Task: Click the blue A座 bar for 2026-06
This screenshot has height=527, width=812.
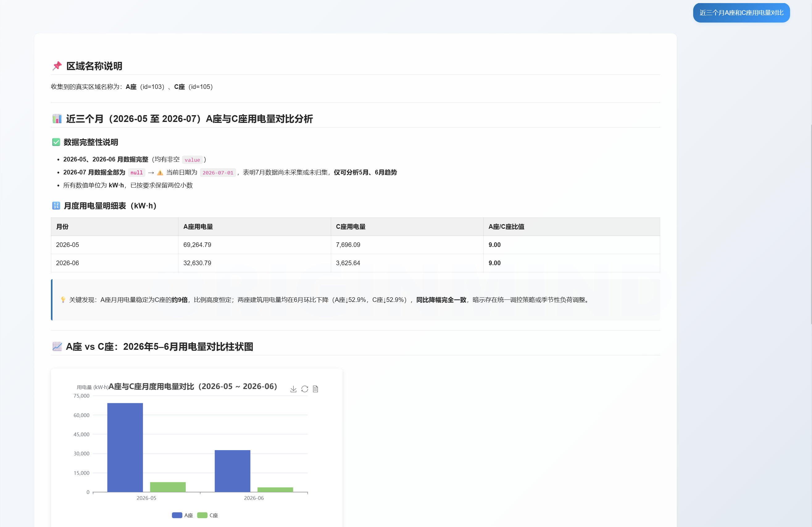Action: (232, 471)
